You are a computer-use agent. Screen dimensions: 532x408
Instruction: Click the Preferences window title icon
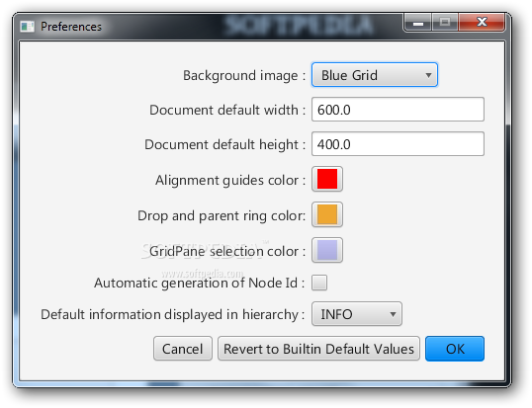coord(27,26)
